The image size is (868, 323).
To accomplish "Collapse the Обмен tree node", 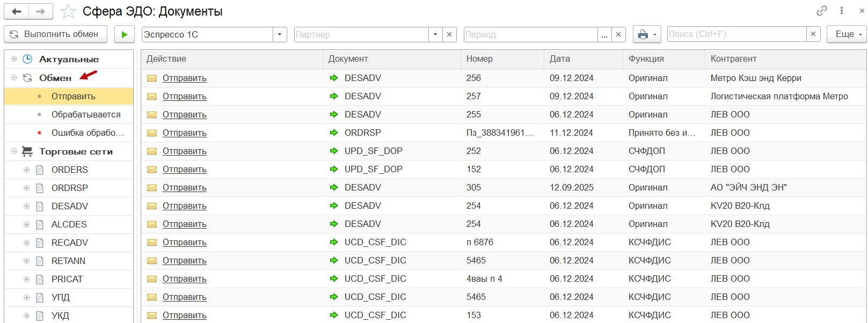I will point(14,78).
